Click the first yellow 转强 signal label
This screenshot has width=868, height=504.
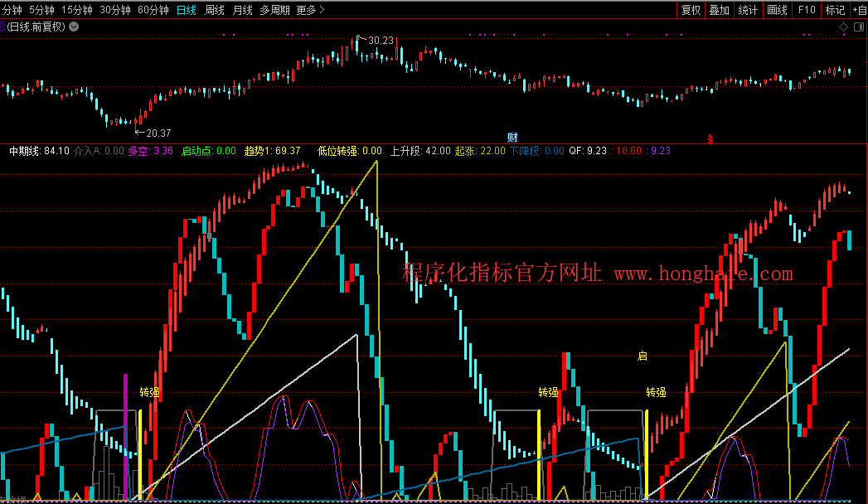pos(149,392)
